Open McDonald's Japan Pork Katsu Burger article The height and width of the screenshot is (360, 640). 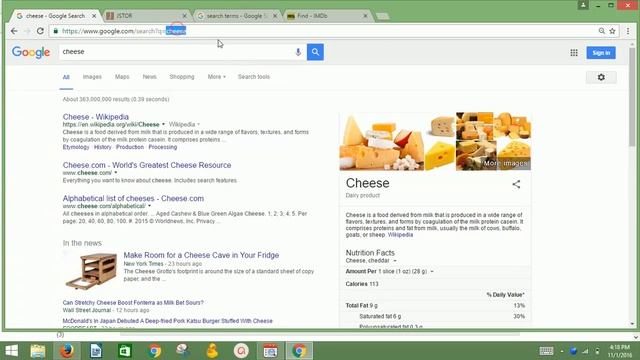[167, 321]
